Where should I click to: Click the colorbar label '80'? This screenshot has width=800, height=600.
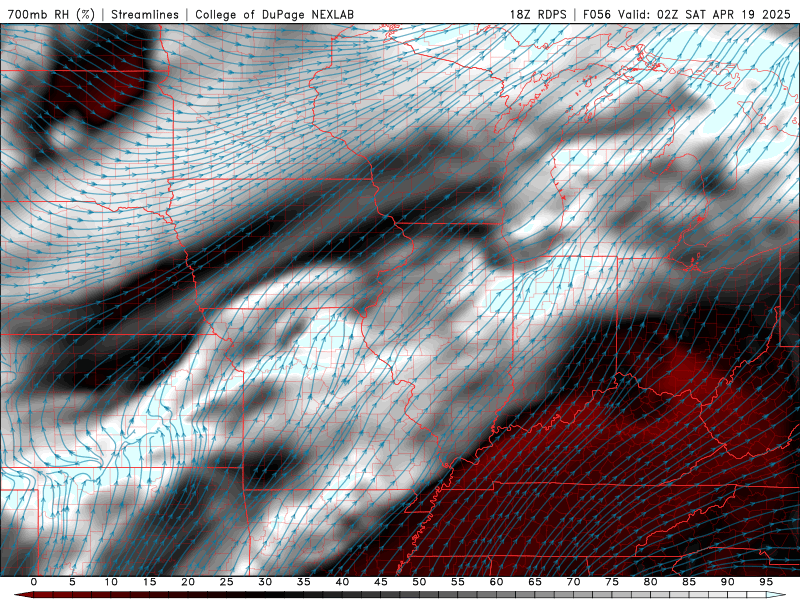[651, 582]
